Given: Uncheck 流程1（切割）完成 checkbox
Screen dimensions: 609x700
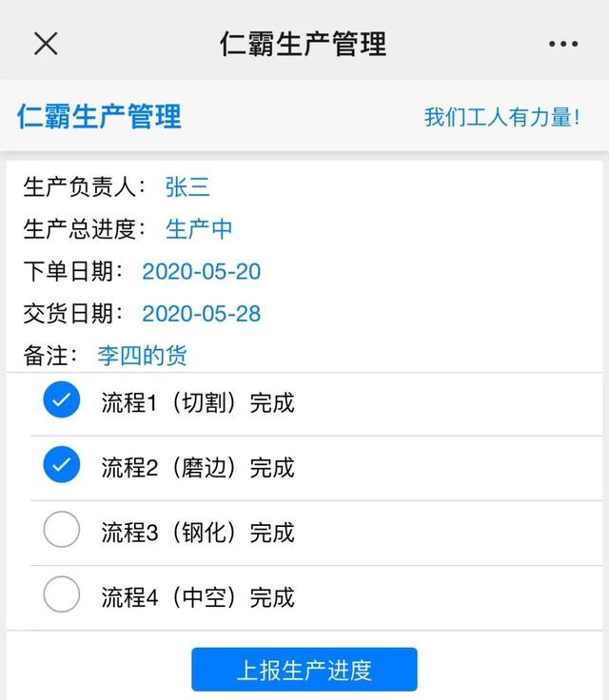Looking at the screenshot, I should coord(62,399).
